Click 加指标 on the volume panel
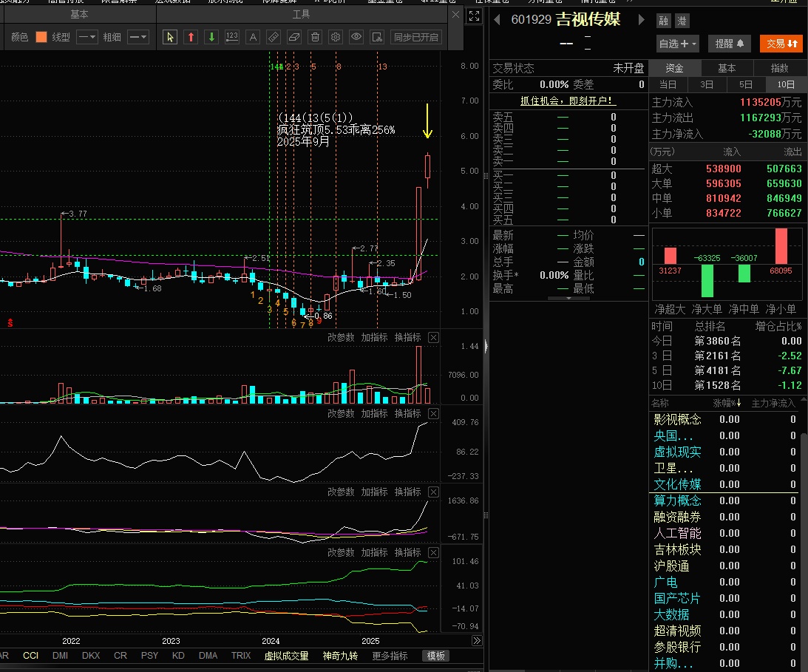Image resolution: width=808 pixels, height=672 pixels. point(374,338)
